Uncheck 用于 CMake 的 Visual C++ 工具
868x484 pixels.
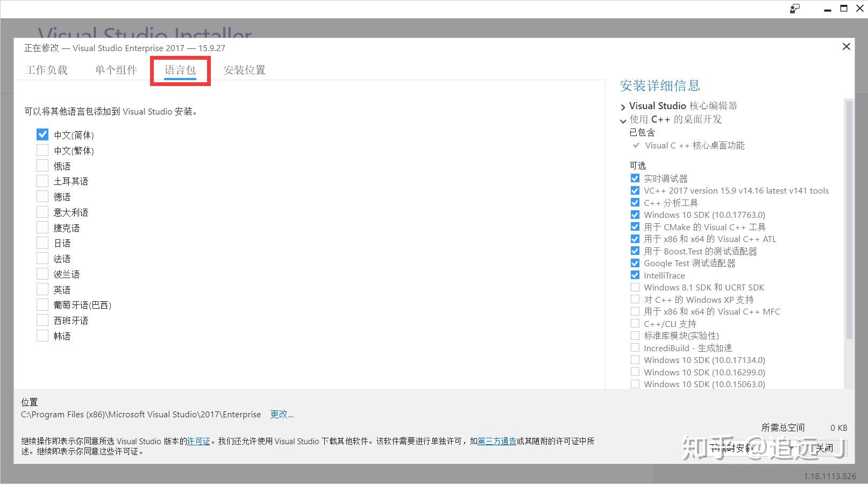635,227
